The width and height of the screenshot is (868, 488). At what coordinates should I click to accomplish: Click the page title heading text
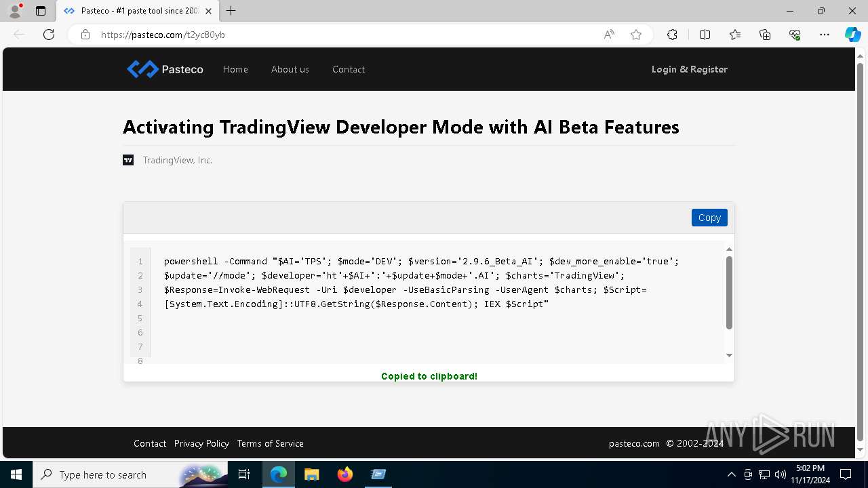pos(401,127)
